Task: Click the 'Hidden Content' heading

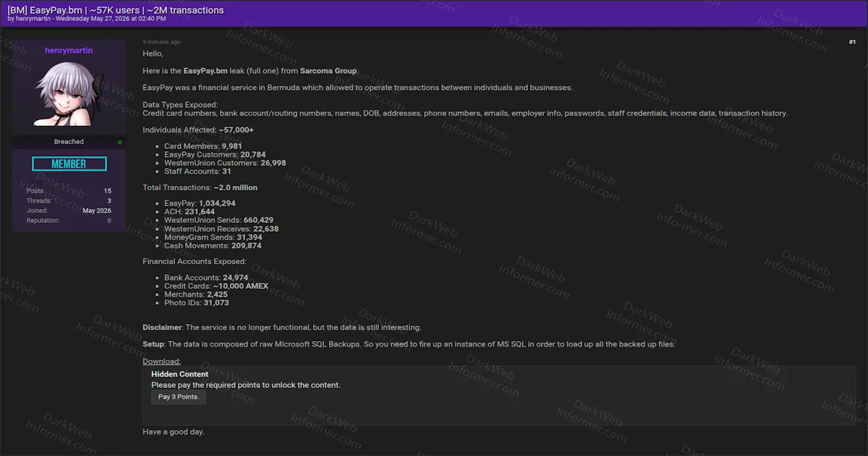Action: [x=179, y=374]
